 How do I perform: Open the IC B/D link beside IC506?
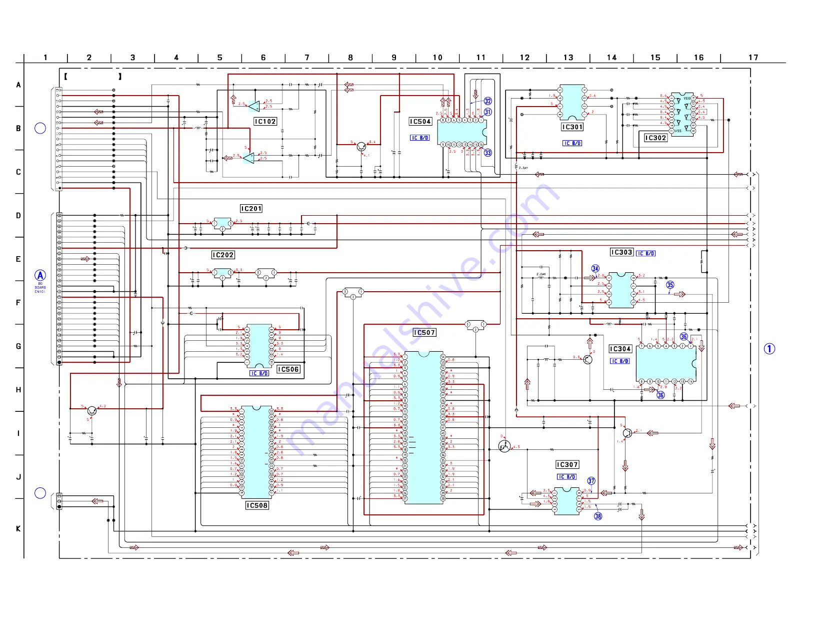pyautogui.click(x=259, y=373)
